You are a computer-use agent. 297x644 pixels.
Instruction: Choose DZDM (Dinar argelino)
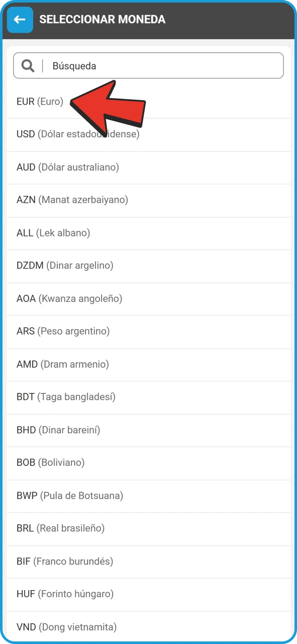tap(148, 266)
